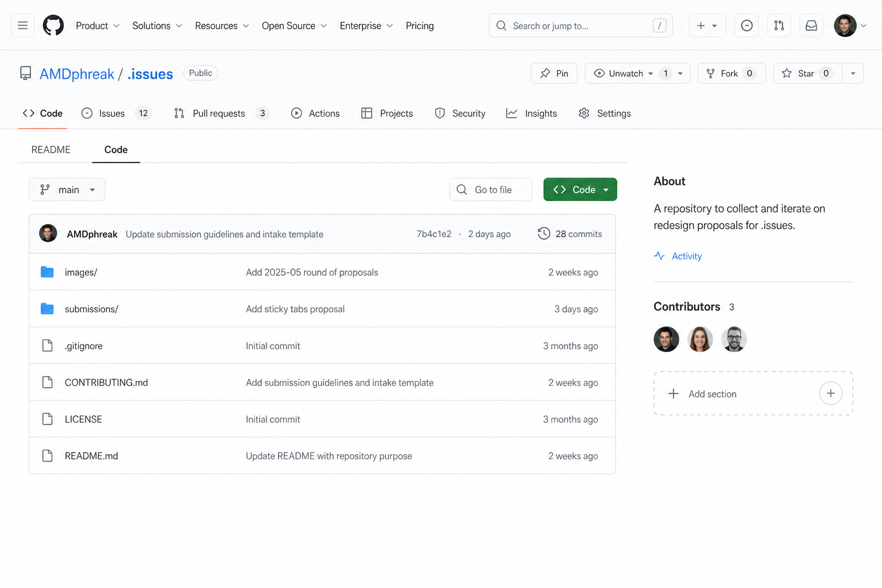The image size is (882, 588).
Task: Open the first contributor's dark-haired avatar
Action: pos(666,339)
